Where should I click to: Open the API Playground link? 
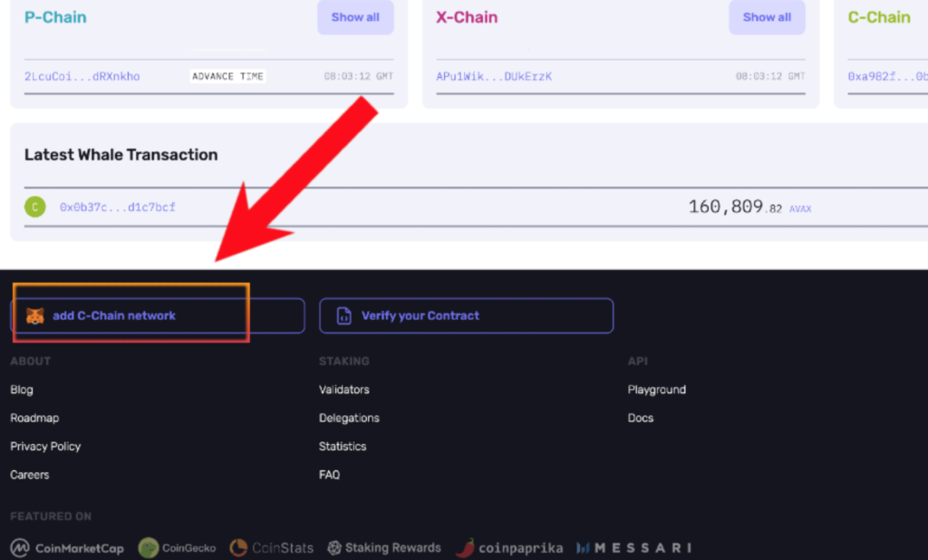pyautogui.click(x=657, y=390)
